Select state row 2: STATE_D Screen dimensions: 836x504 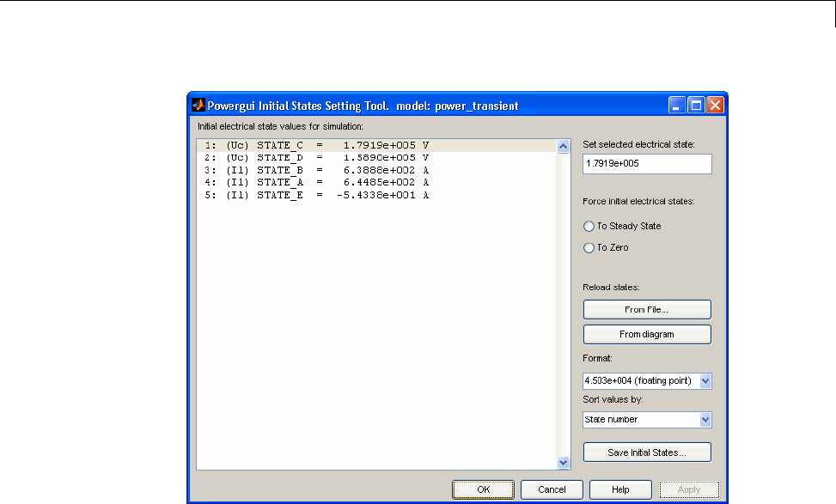[376, 158]
